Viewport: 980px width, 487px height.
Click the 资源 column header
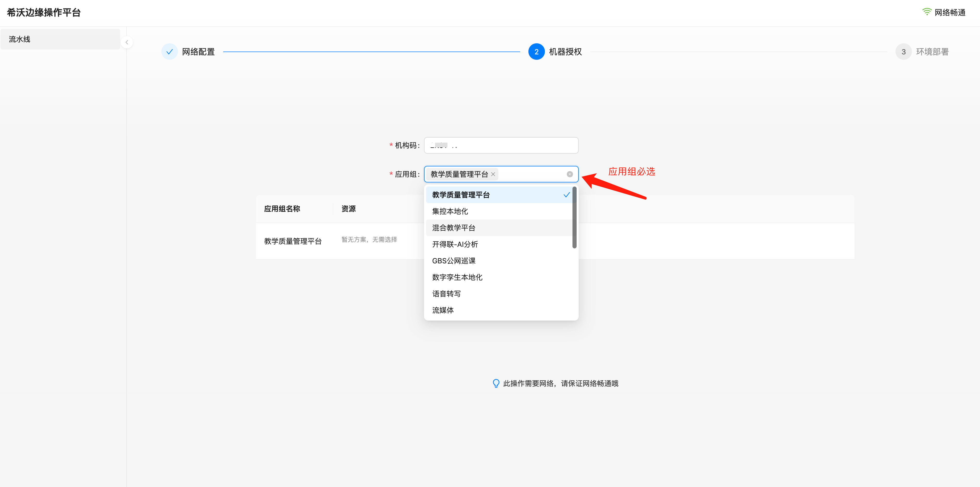348,209
